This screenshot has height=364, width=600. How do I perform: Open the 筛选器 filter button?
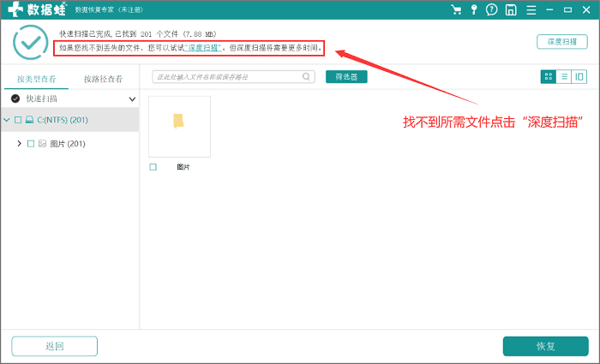(346, 77)
